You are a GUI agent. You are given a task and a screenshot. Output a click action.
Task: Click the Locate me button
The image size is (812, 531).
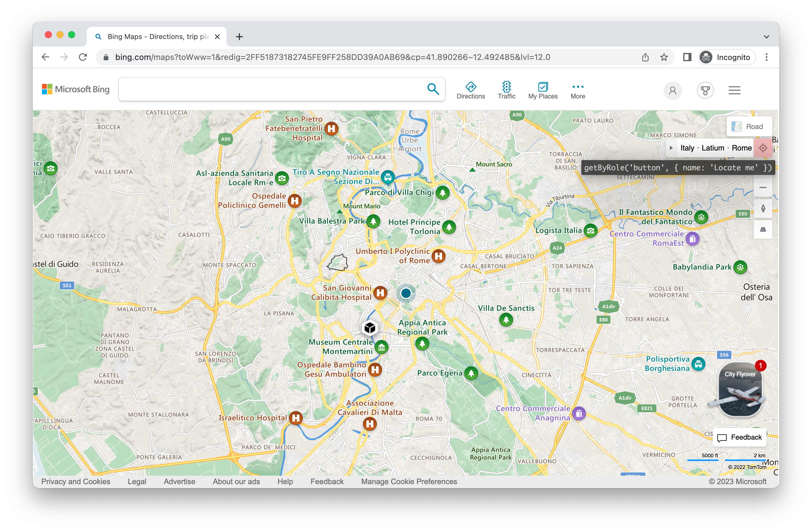(763, 148)
